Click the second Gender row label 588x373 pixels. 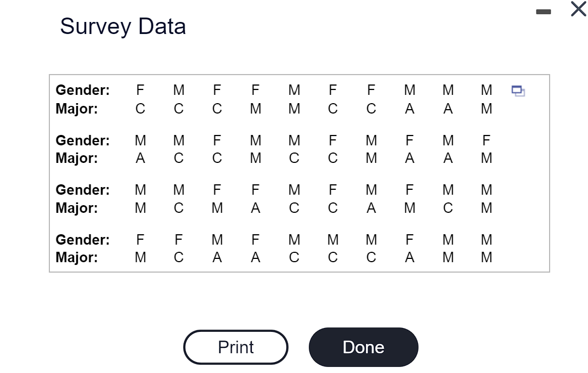point(82,140)
